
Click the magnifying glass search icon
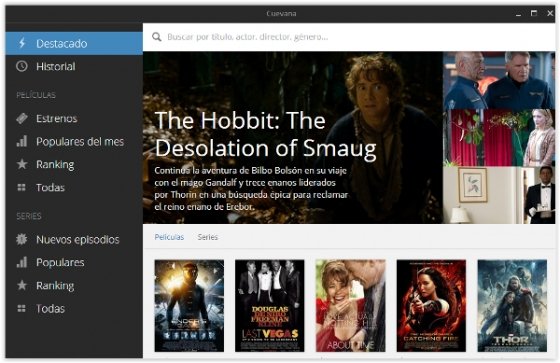(156, 36)
